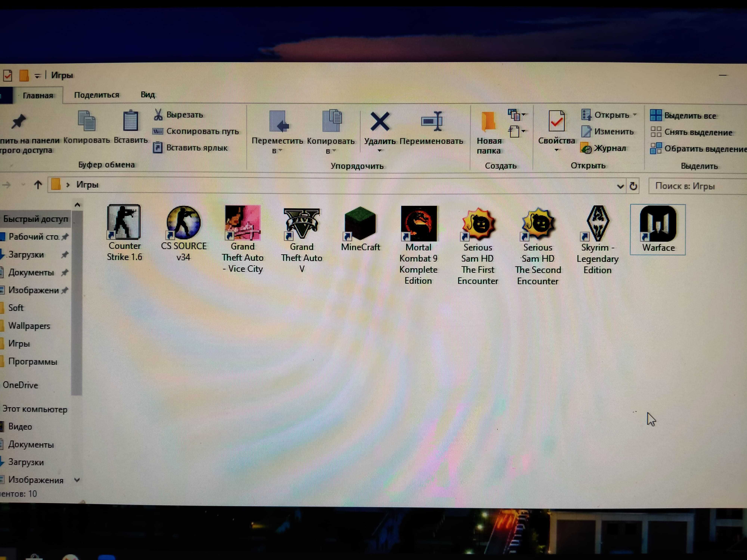
Task: Pin to quick access panel icon
Action: pos(18,122)
